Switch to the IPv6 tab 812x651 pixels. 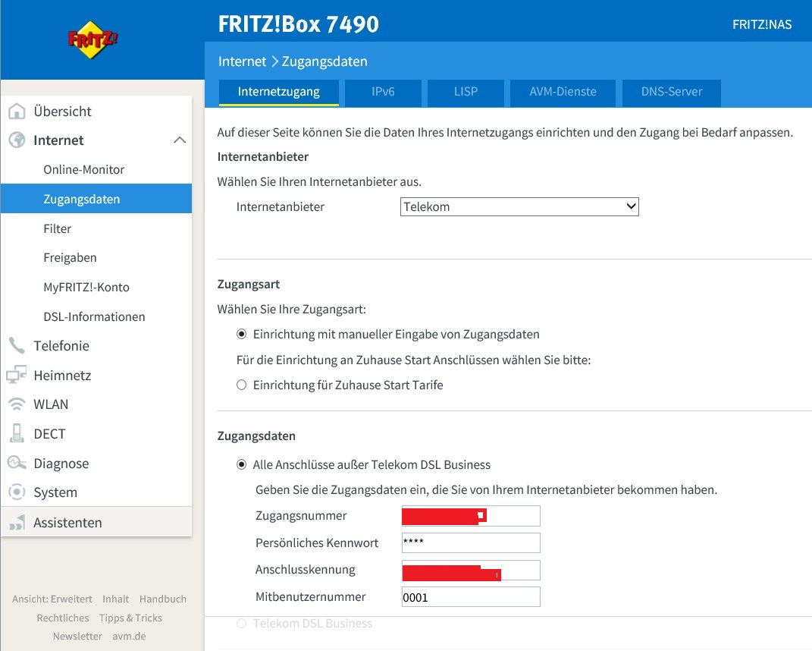click(383, 93)
